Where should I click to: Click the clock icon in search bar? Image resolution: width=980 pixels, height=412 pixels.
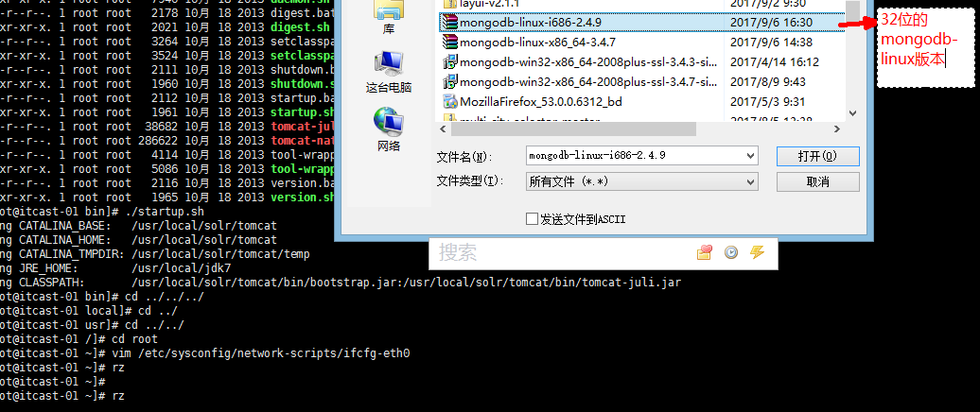730,253
